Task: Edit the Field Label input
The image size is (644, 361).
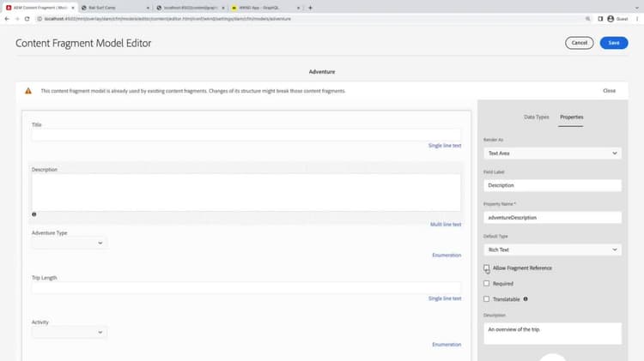Action: [x=552, y=185]
